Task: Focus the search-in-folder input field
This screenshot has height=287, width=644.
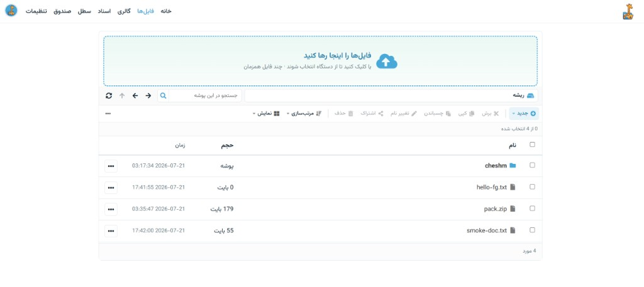Action: pyautogui.click(x=206, y=95)
